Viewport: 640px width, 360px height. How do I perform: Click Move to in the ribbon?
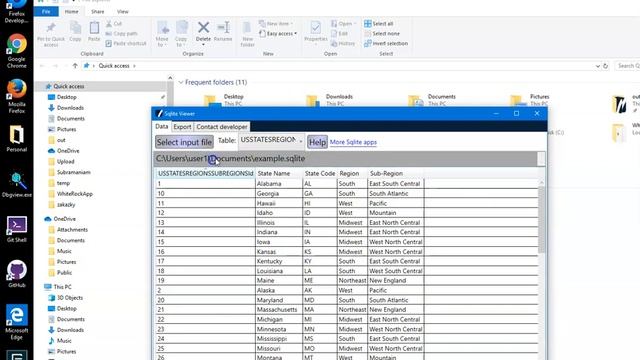click(162, 34)
